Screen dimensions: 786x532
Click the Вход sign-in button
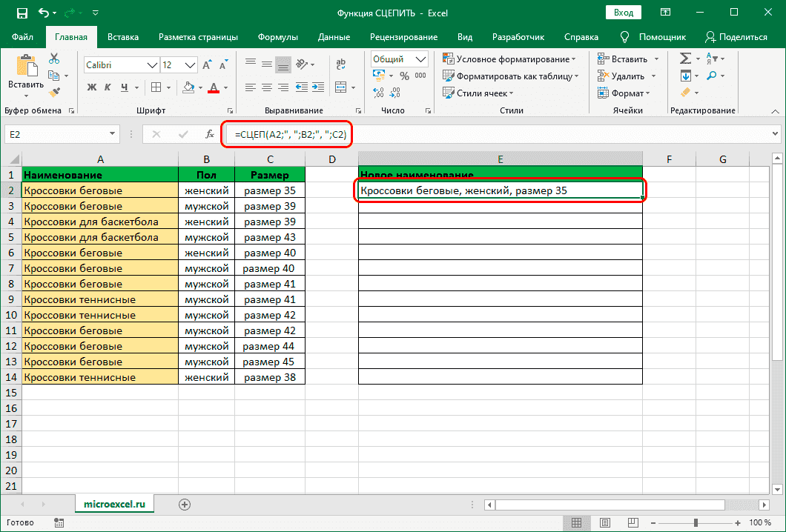624,13
